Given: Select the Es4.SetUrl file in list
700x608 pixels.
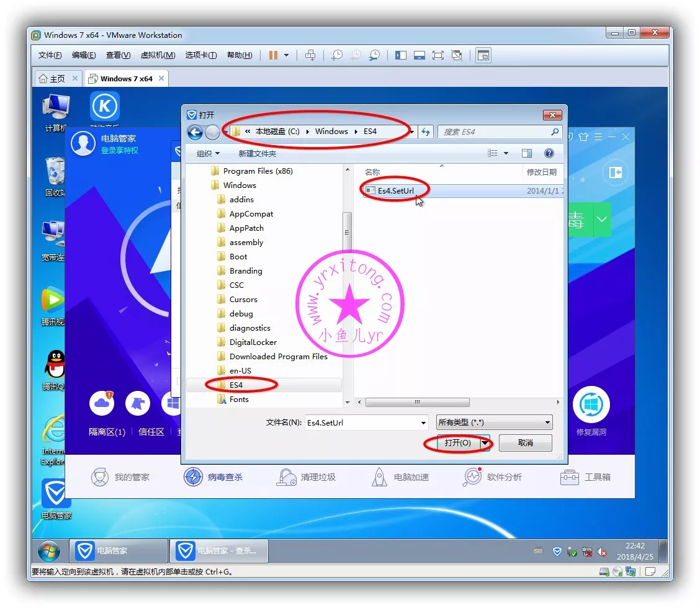Looking at the screenshot, I should point(395,190).
